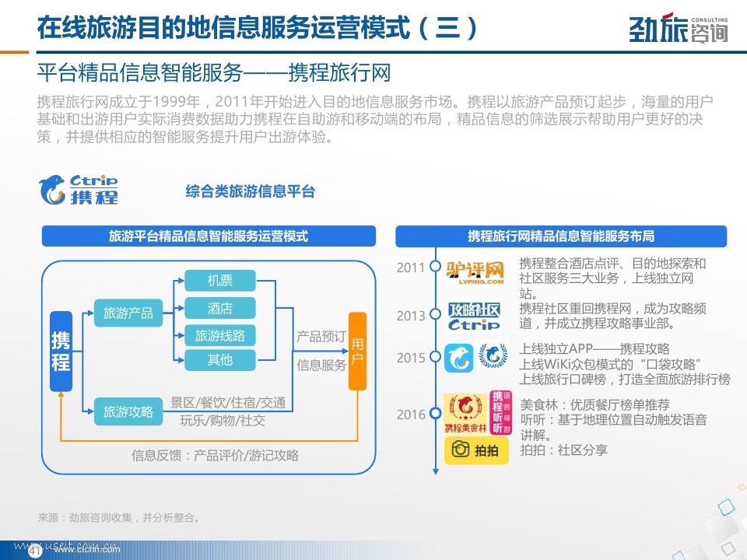Select the year label 2011
This screenshot has width=747, height=560.
click(411, 268)
